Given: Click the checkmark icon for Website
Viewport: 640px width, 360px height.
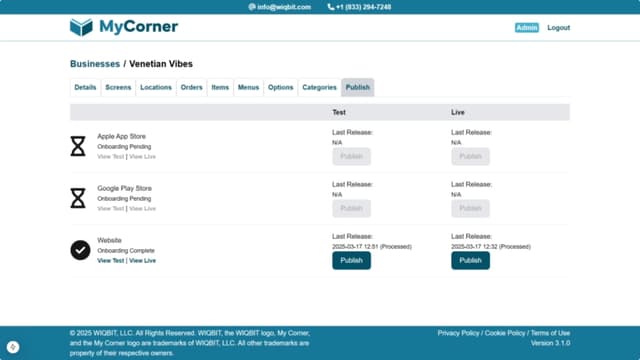Looking at the screenshot, I should coord(80,250).
